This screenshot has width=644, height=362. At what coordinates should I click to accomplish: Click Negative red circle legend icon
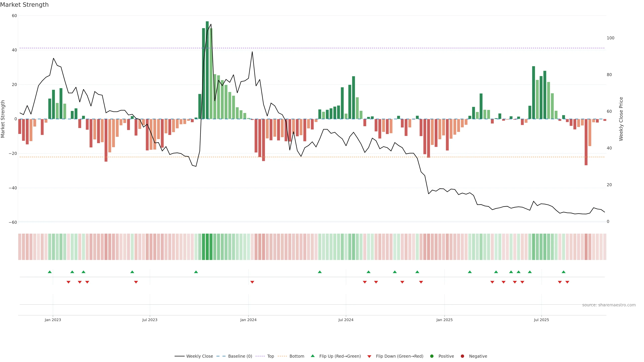pos(462,356)
